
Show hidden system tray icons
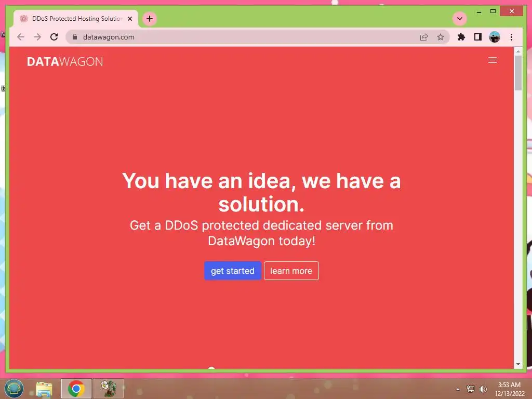pos(458,389)
